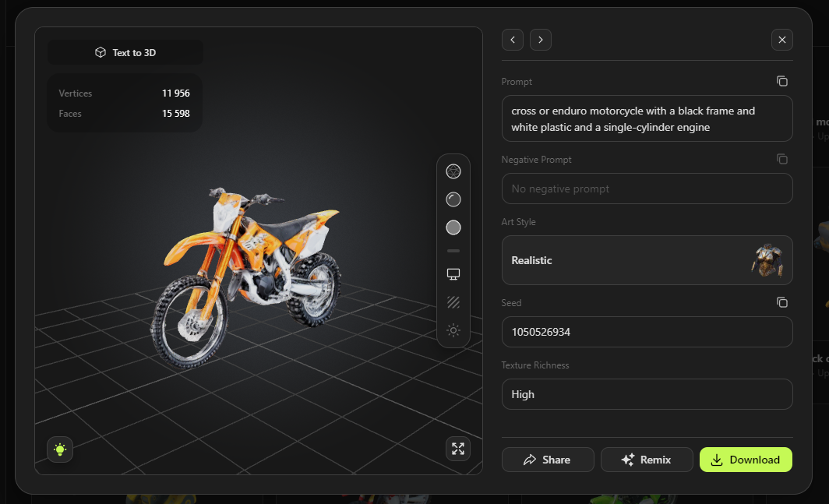
Task: Click the monitor display icon in viewer toolbar
Action: coord(453,274)
